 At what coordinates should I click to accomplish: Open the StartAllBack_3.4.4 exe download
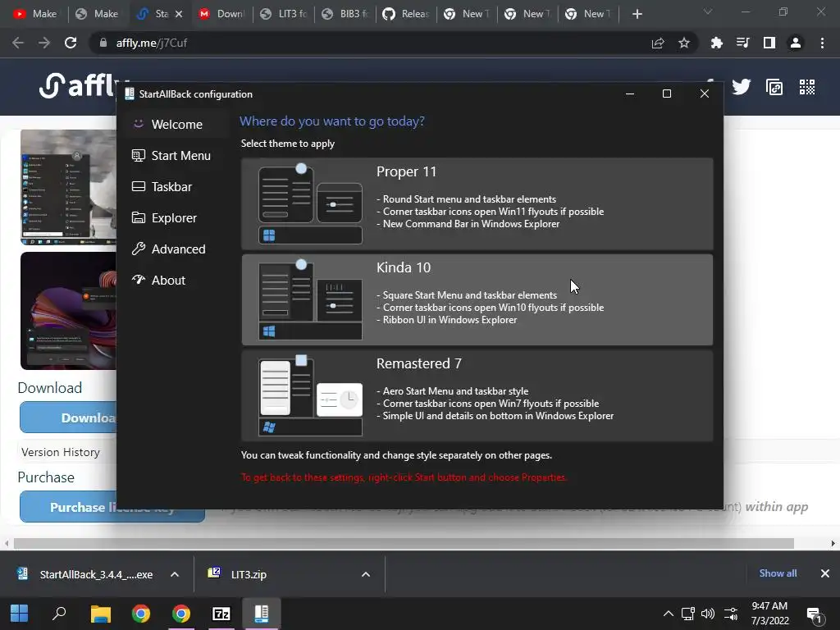(x=85, y=574)
